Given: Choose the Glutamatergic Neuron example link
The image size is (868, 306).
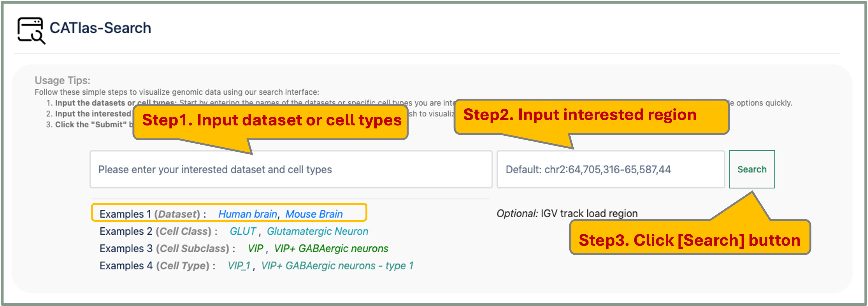Looking at the screenshot, I should pos(317,231).
